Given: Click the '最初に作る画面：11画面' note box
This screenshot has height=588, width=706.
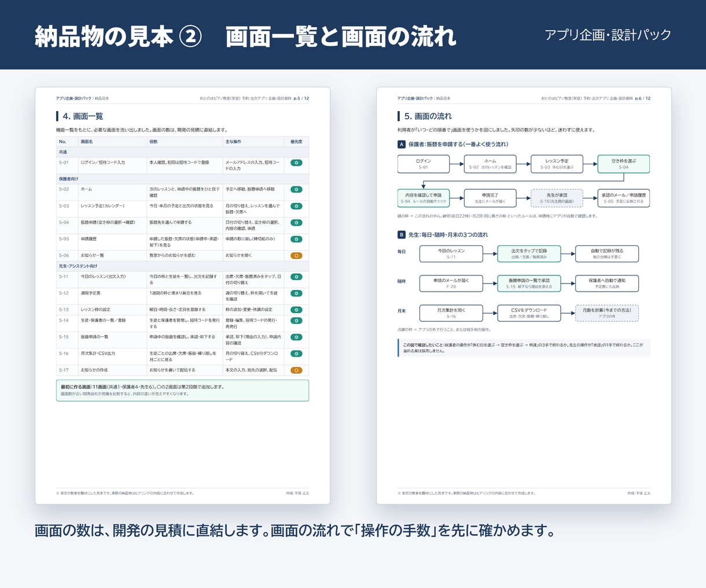Looking at the screenshot, I should 182,390.
